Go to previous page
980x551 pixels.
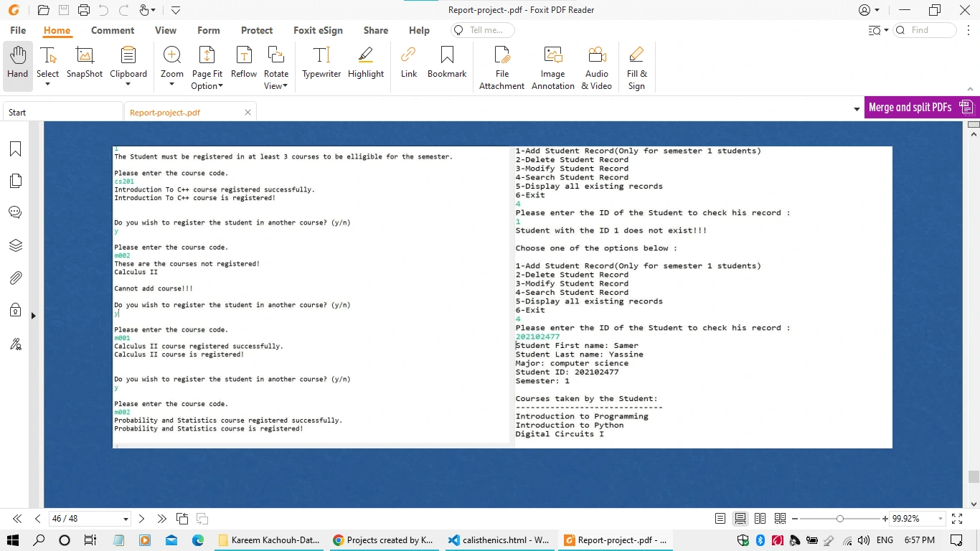[x=37, y=519]
